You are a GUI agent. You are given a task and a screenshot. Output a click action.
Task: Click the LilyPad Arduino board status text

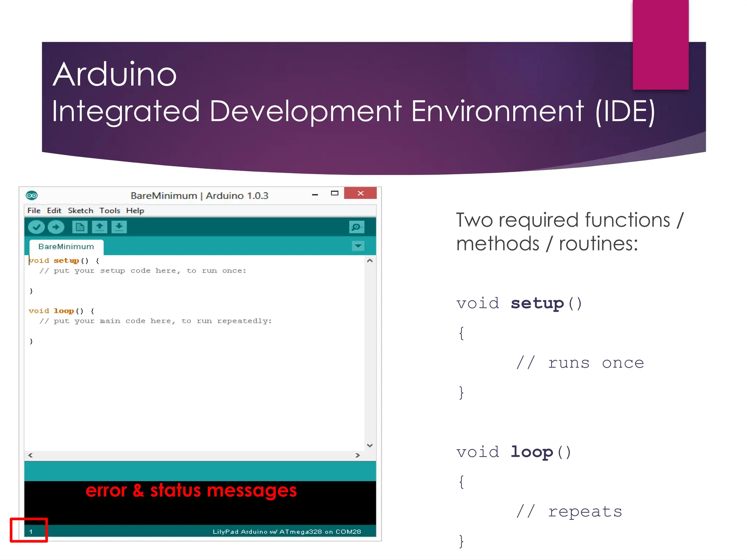click(x=287, y=532)
